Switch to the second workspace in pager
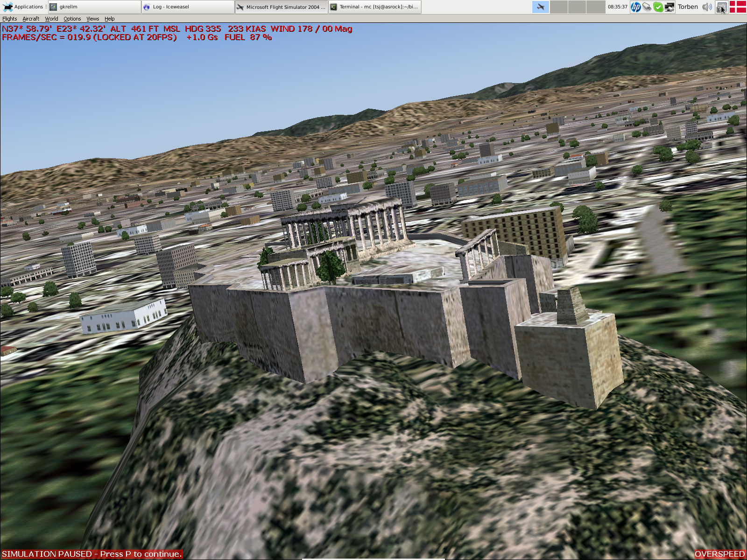This screenshot has height=560, width=747. (559, 7)
